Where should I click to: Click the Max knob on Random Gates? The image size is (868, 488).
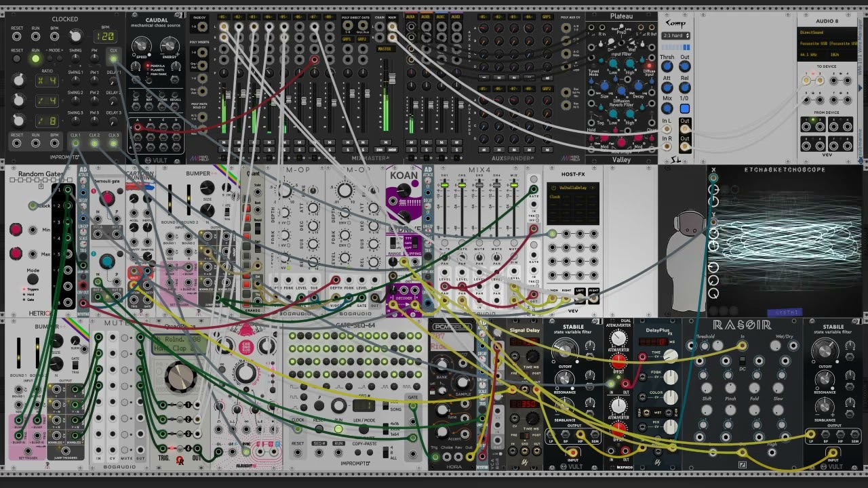16,253
